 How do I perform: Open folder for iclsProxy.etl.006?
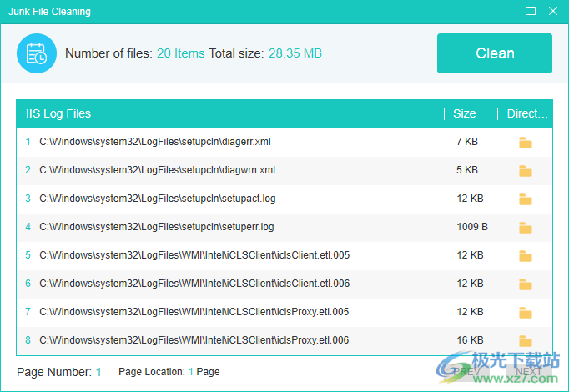(525, 340)
